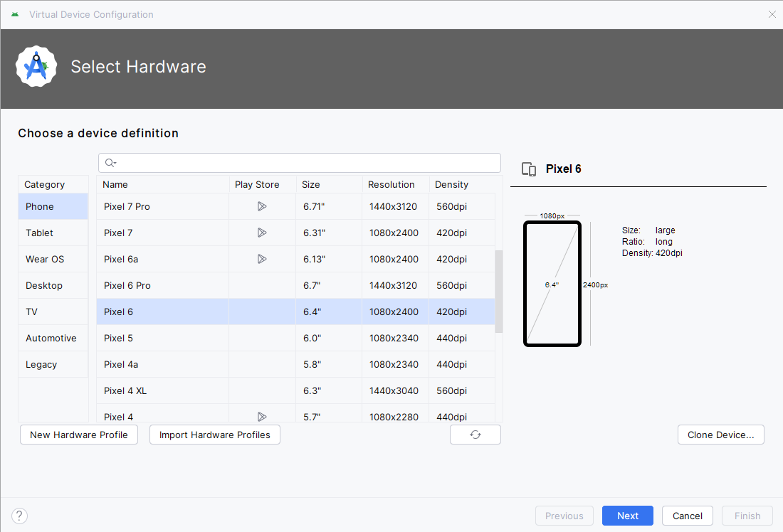This screenshot has width=783, height=532.
Task: Click the Play Store icon in Pixel 7 row
Action: pyautogui.click(x=262, y=233)
